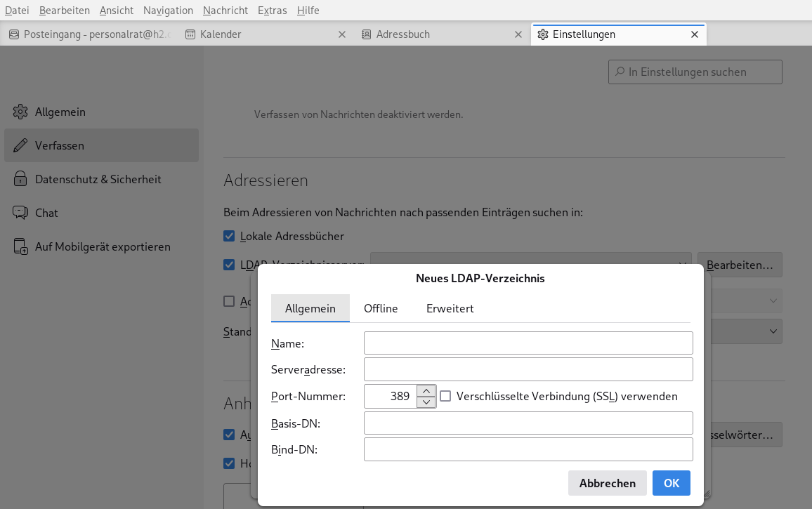This screenshot has height=509, width=812.
Task: Open the LDAP directory server dropdown
Action: click(x=530, y=264)
